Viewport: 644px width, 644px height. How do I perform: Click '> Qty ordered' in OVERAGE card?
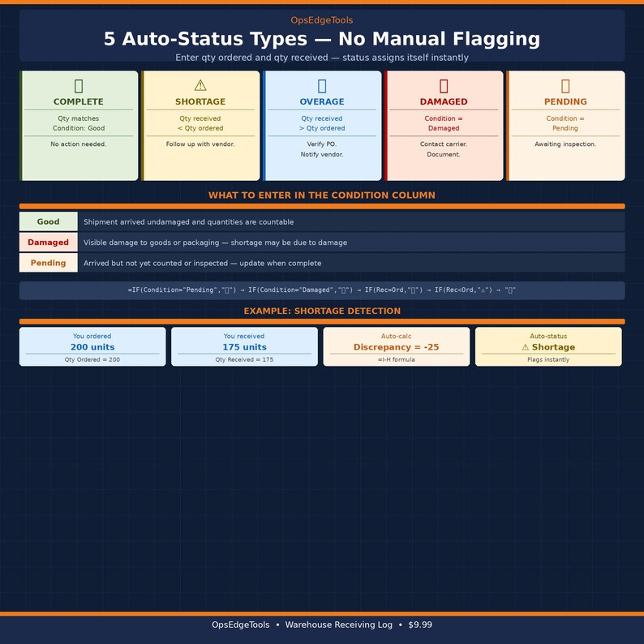click(322, 128)
